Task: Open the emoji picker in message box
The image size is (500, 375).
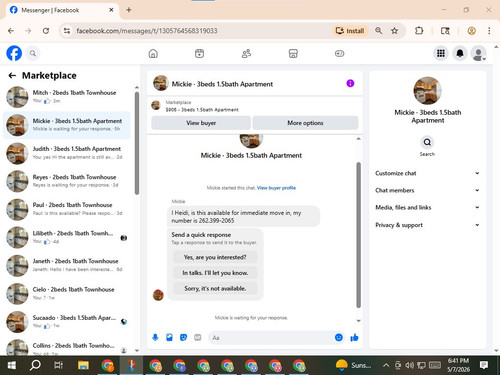Action: click(x=339, y=338)
